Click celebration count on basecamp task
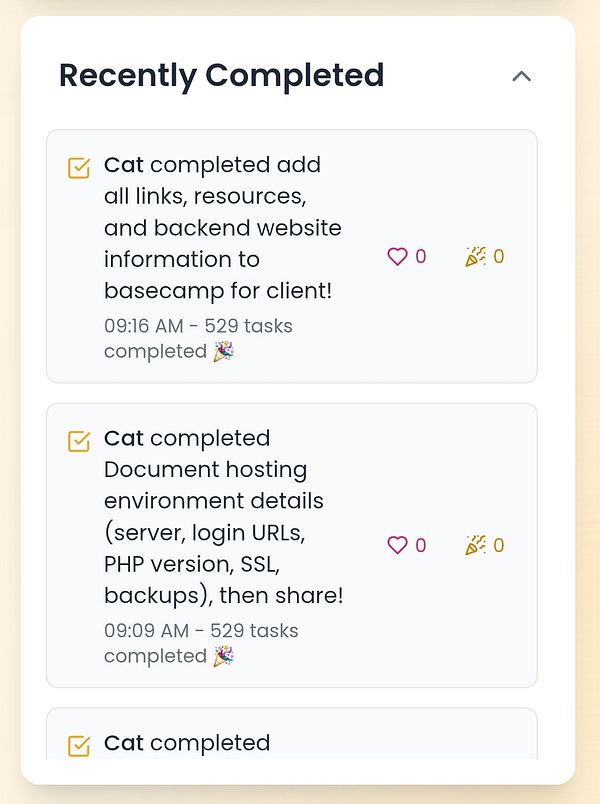This screenshot has width=600, height=804. tap(499, 257)
